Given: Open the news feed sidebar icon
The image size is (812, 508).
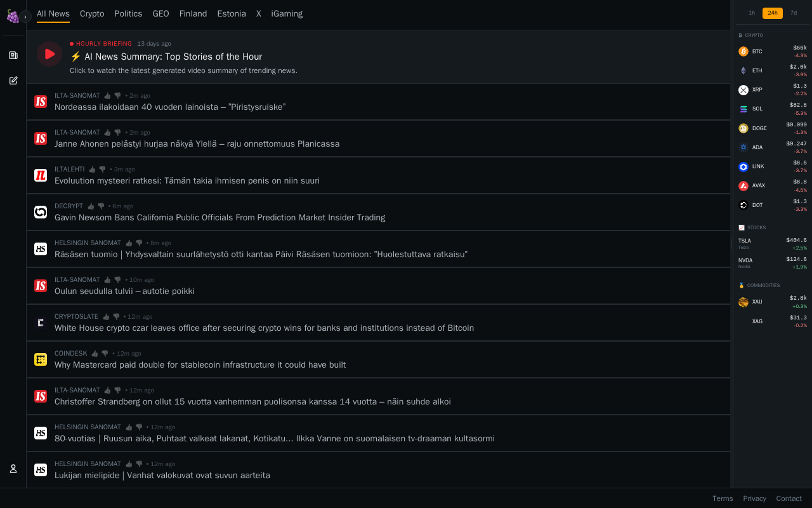Looking at the screenshot, I should coord(13,55).
